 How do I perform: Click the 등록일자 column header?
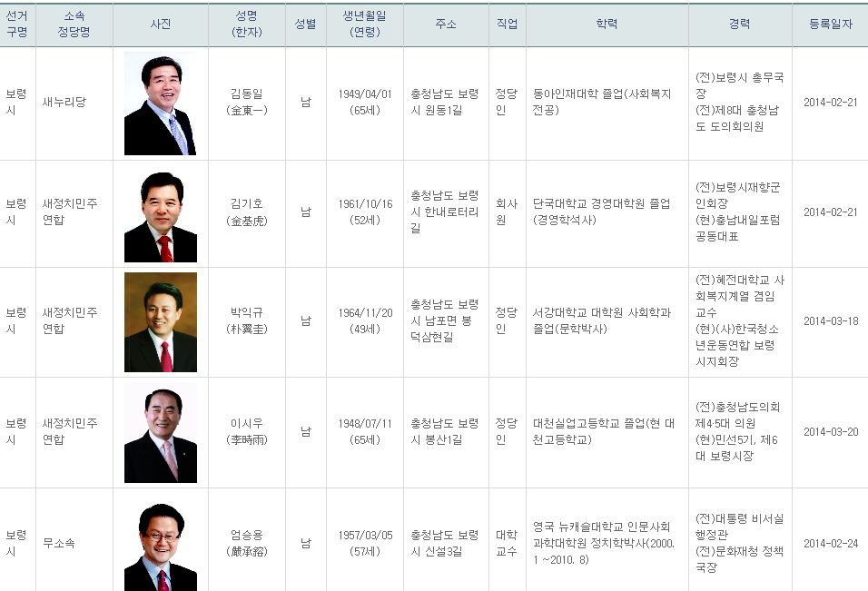[x=831, y=24]
